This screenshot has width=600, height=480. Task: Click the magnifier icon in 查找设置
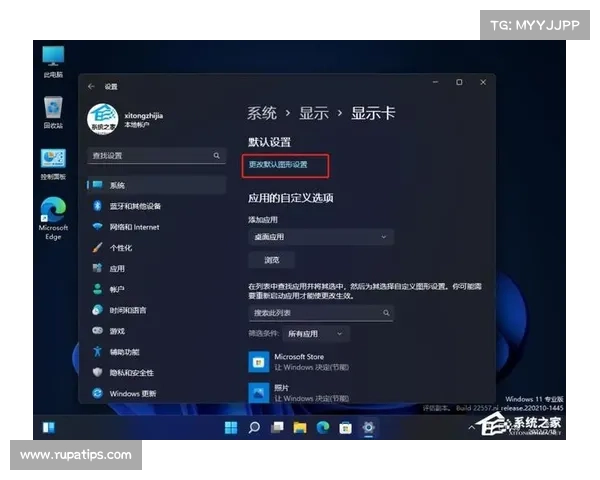[217, 155]
